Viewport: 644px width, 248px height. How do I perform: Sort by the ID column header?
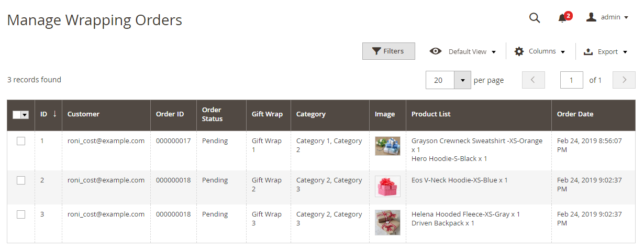44,114
